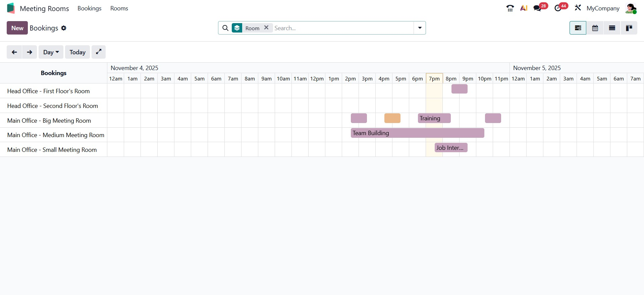Select row Main Office - Small Meeting Room
This screenshot has height=295, width=644.
pyautogui.click(x=54, y=150)
